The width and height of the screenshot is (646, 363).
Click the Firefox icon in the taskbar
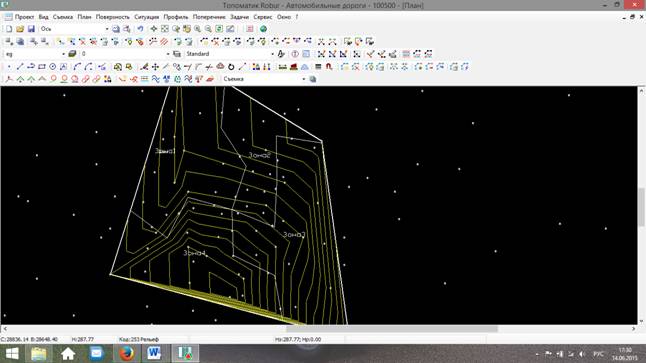126,353
